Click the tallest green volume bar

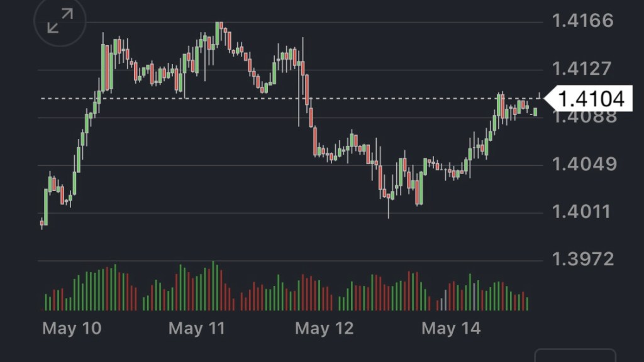click(x=213, y=286)
